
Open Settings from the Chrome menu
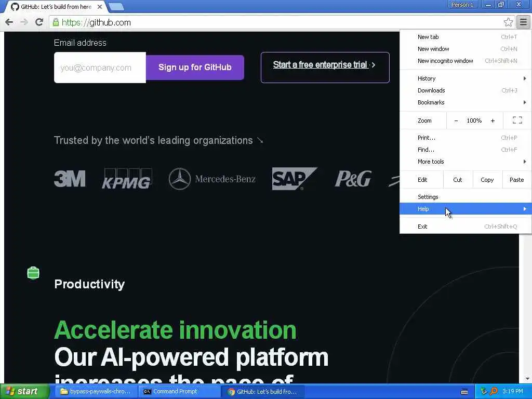[x=465, y=197]
